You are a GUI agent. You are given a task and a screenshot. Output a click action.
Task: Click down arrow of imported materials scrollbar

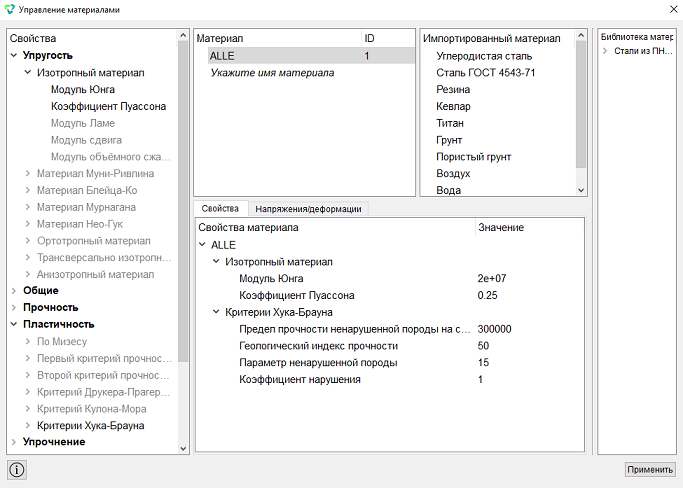point(581,190)
